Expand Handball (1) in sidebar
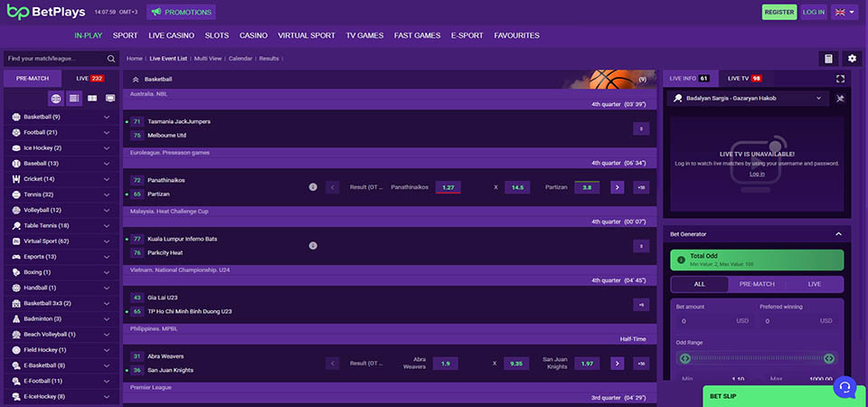 click(61, 288)
